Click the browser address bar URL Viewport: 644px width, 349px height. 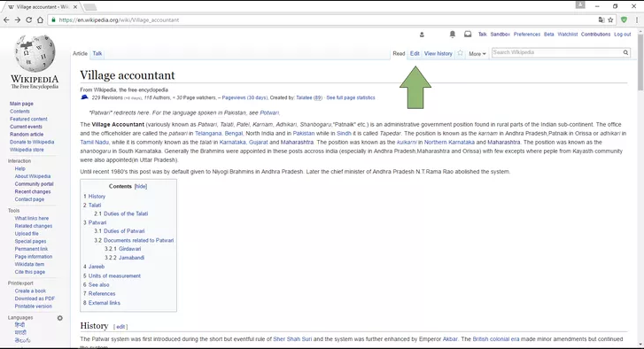119,19
